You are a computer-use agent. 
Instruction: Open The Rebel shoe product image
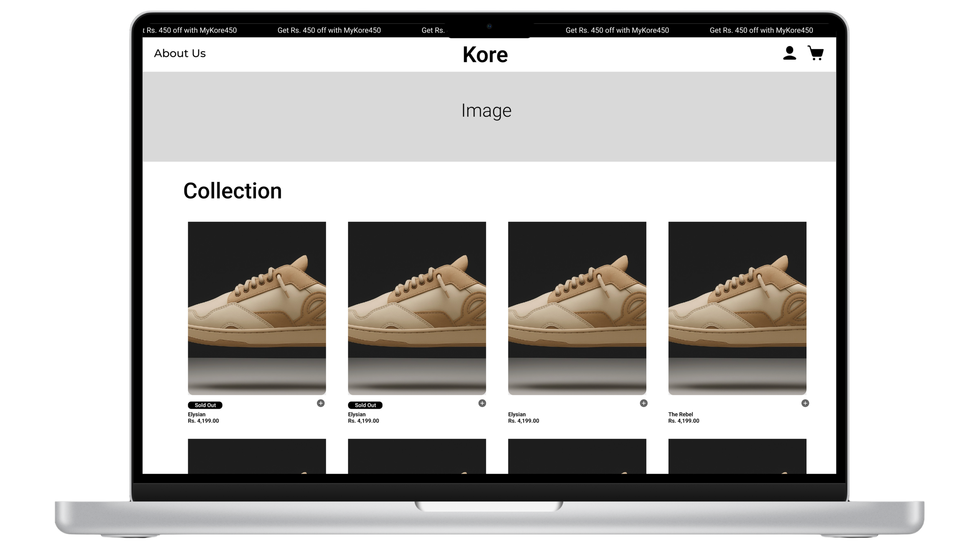pos(737,308)
